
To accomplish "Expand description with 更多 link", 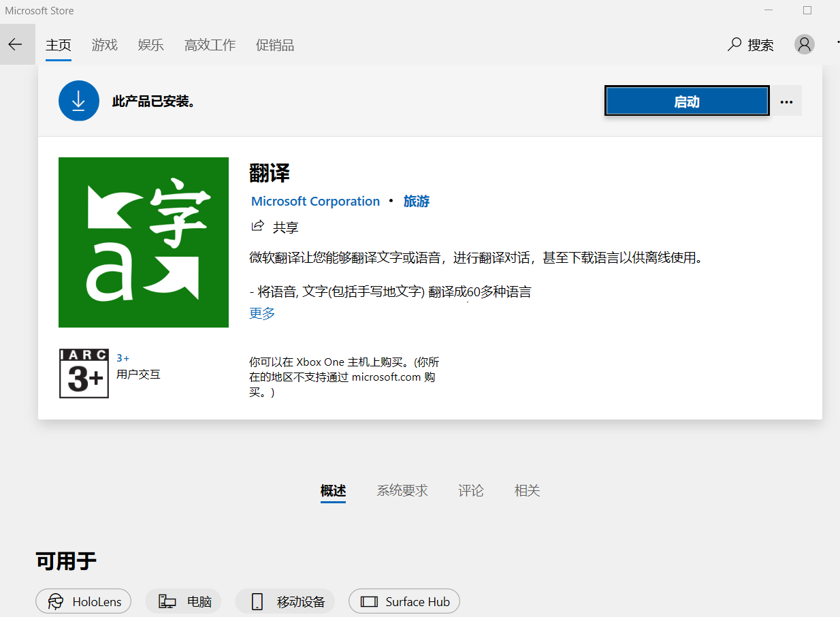I will click(262, 313).
